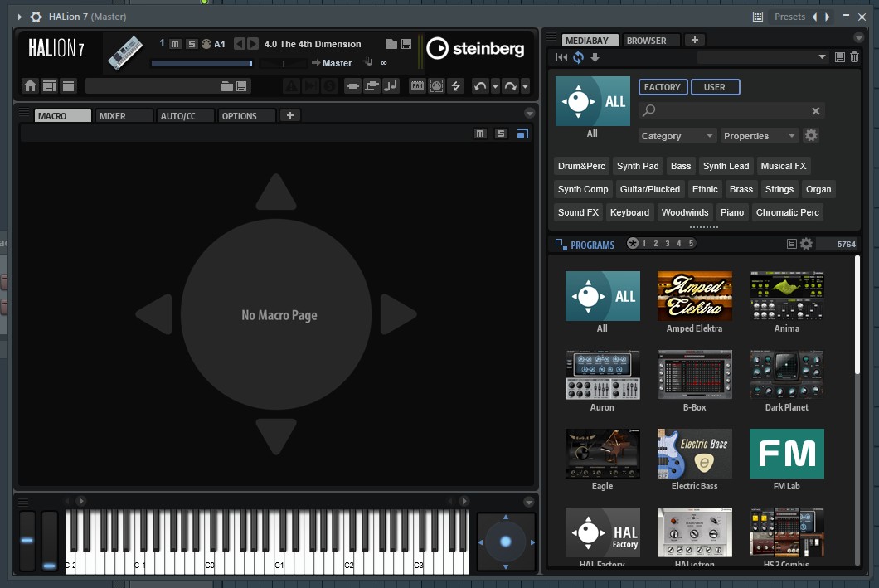The width and height of the screenshot is (879, 588).
Task: Click the undo arrow icon
Action: [480, 86]
